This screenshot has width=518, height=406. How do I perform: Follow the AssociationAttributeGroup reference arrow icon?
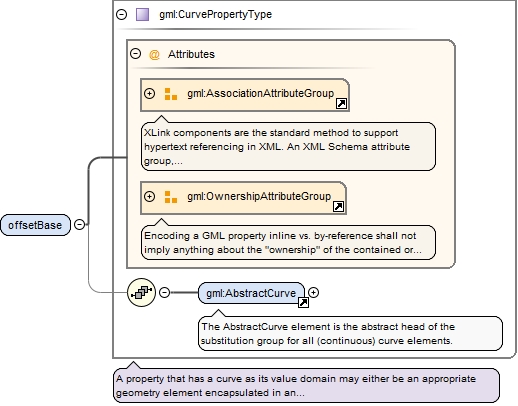[x=341, y=104]
